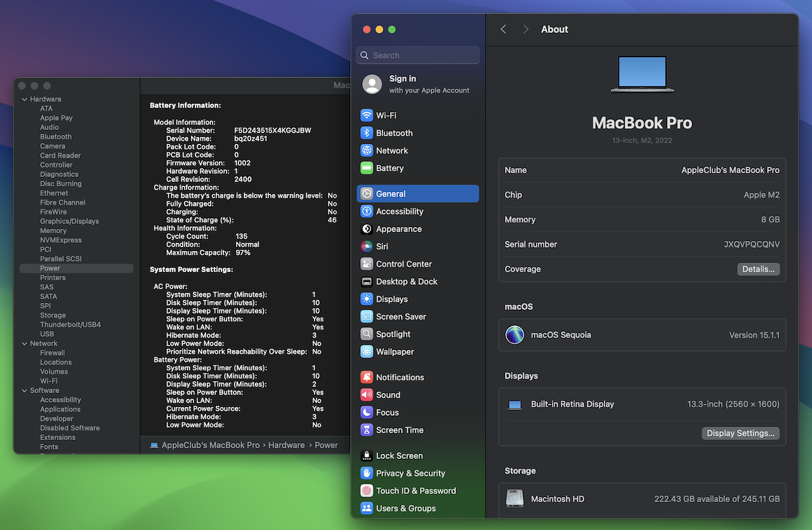The width and height of the screenshot is (812, 530).
Task: Click the Screen Saver icon in the sidebar
Action: tap(367, 317)
